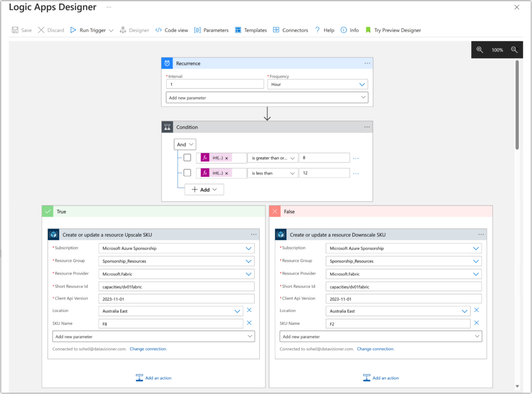The image size is (532, 394).
Task: Open Logic Apps Designer title ellipsis
Action: coord(109,7)
